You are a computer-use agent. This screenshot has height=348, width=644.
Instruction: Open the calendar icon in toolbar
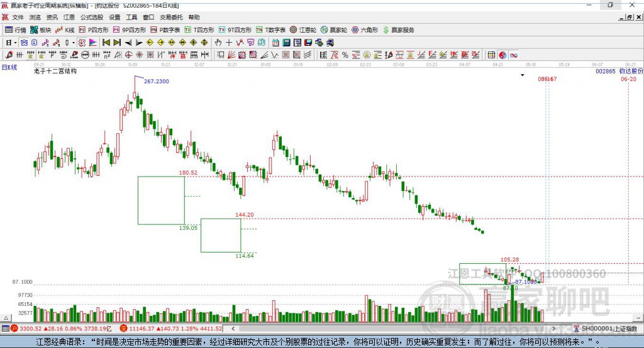tap(275, 43)
